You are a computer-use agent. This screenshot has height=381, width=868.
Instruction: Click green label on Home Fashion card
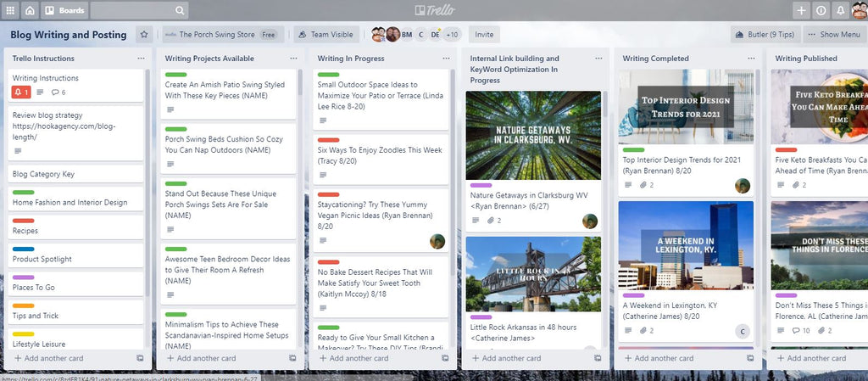click(23, 193)
